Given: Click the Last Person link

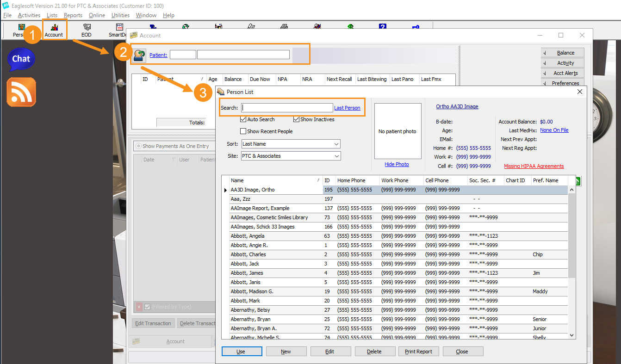Looking at the screenshot, I should [347, 108].
